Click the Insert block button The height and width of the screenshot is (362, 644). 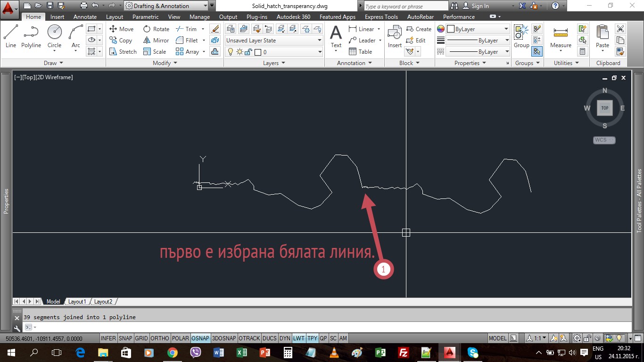[x=395, y=37]
